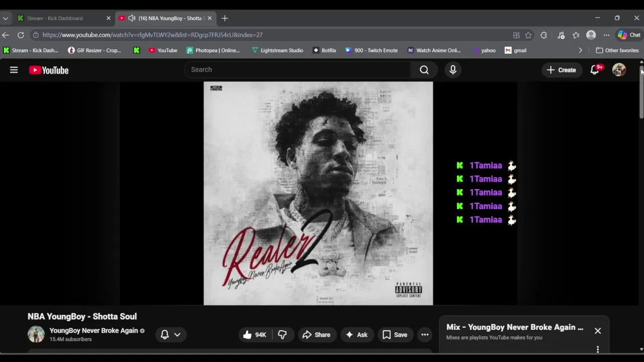Open 900 - Twitch Emote bookmark

point(371,50)
